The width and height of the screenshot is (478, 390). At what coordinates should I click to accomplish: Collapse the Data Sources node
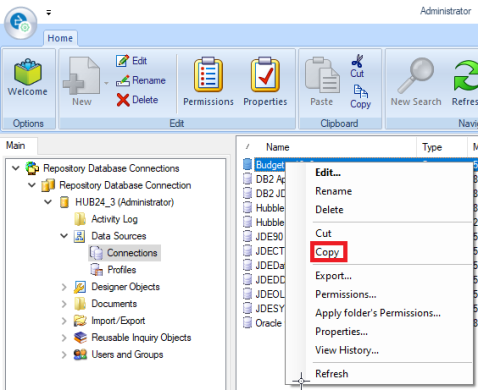64,236
